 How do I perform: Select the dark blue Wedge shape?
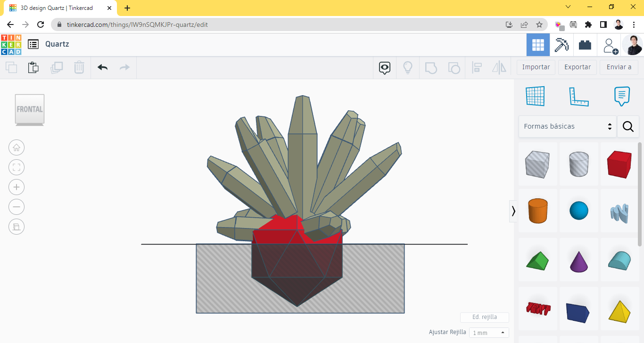pyautogui.click(x=579, y=309)
